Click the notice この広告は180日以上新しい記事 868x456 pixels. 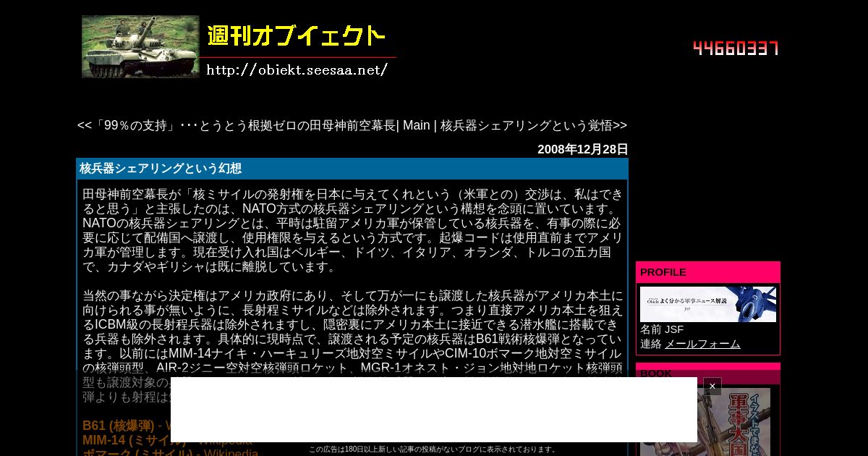point(432,449)
